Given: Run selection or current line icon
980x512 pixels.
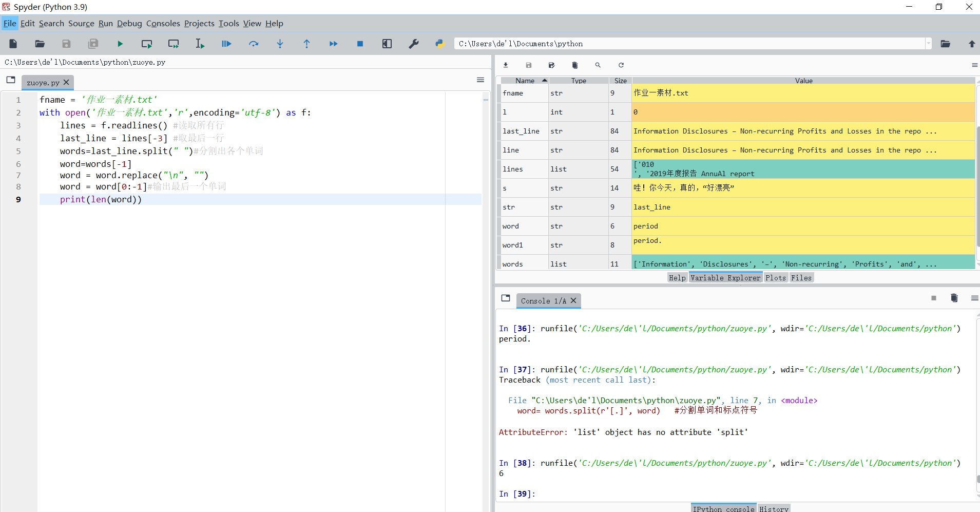Looking at the screenshot, I should 200,44.
